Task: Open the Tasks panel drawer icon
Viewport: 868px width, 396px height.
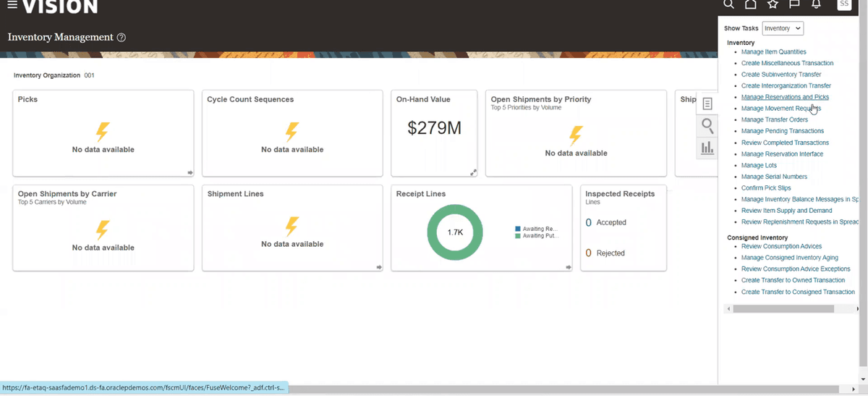Action: 707,104
